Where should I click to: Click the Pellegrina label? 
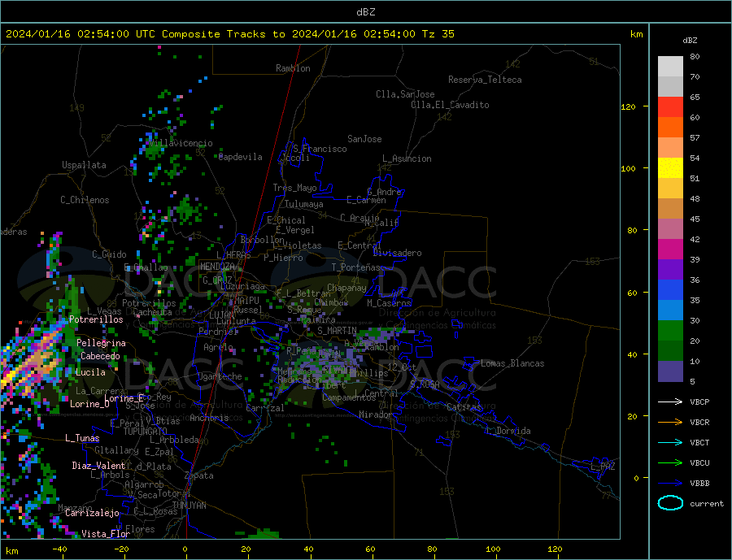click(x=102, y=343)
